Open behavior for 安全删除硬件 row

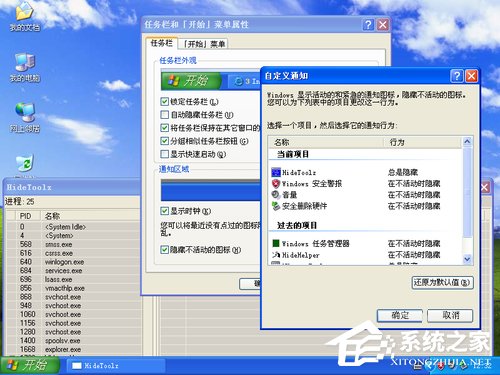(x=414, y=206)
